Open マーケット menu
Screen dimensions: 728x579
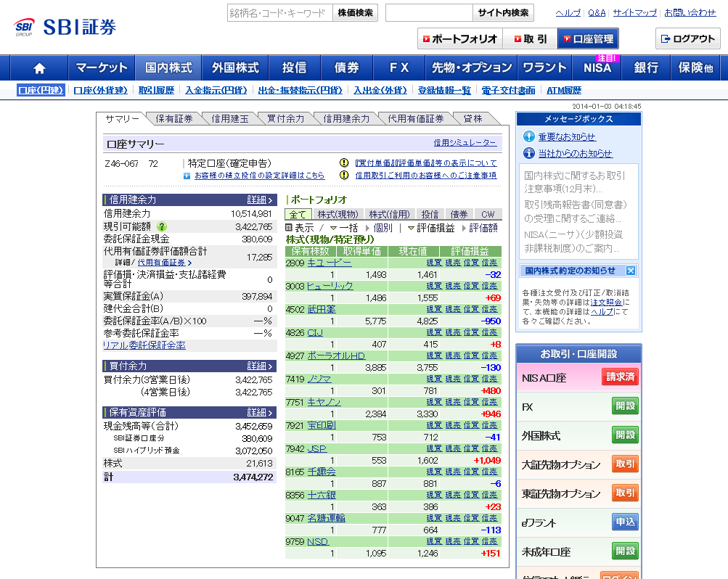[101, 68]
